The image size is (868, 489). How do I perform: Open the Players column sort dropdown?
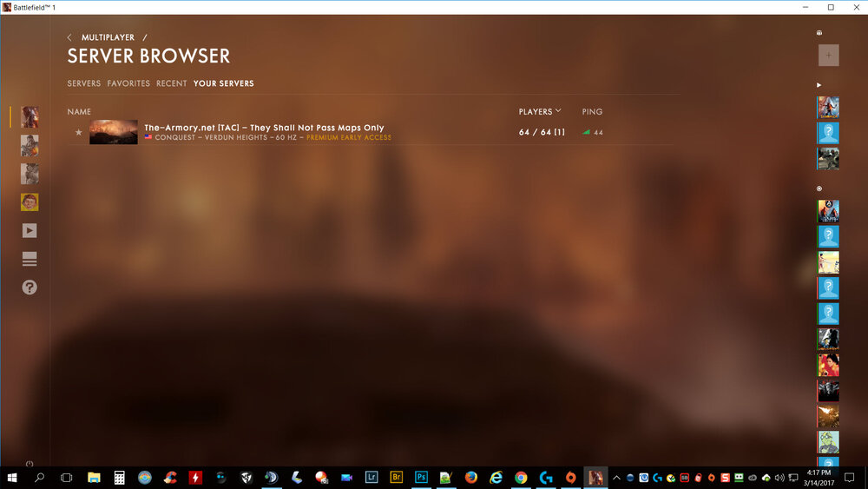point(540,111)
